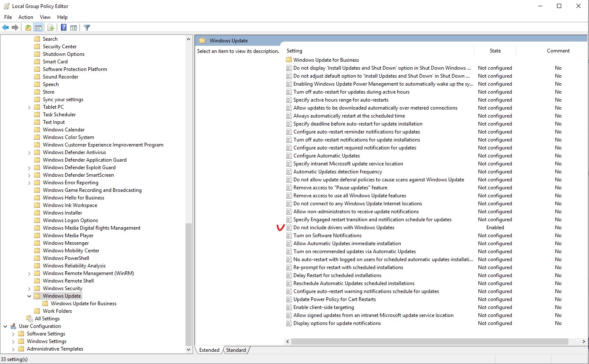Collapse the Windows Update tree node
Screen dimensions: 589x364
pos(29,296)
